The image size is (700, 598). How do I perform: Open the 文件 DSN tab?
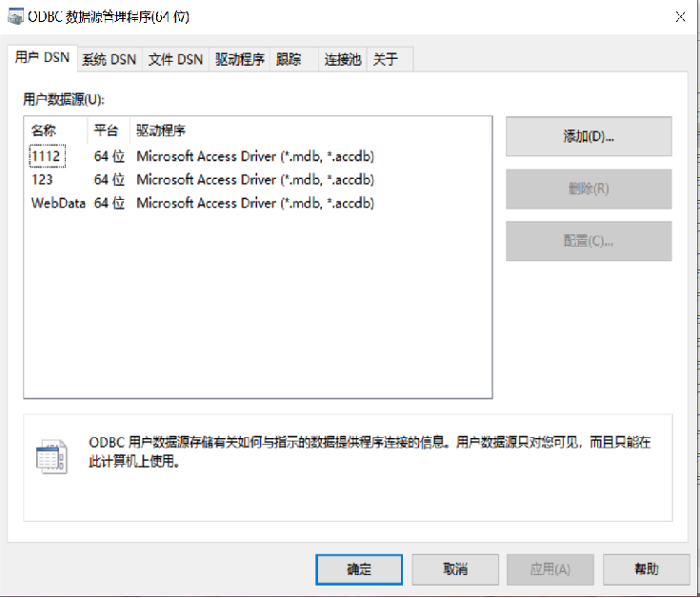pyautogui.click(x=175, y=59)
